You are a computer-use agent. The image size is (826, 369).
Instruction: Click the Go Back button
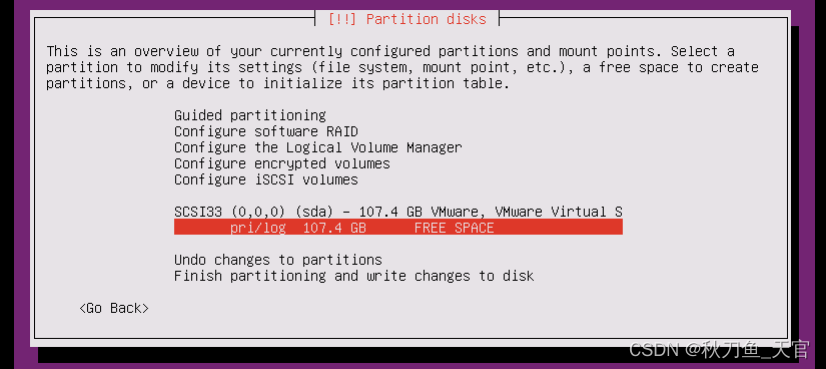[x=114, y=308]
